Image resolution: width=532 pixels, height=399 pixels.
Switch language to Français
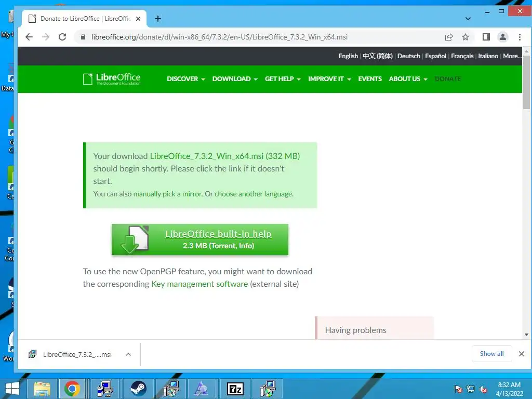coord(462,56)
